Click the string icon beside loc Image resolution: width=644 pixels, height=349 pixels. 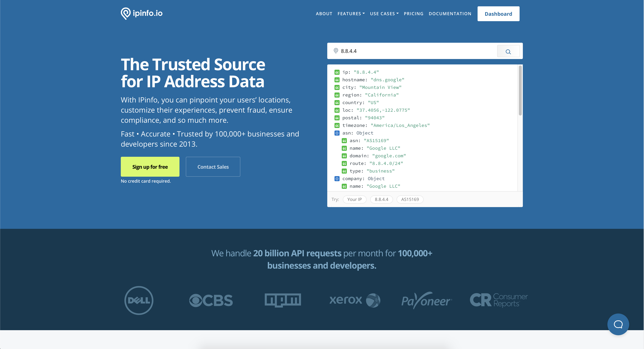(337, 110)
